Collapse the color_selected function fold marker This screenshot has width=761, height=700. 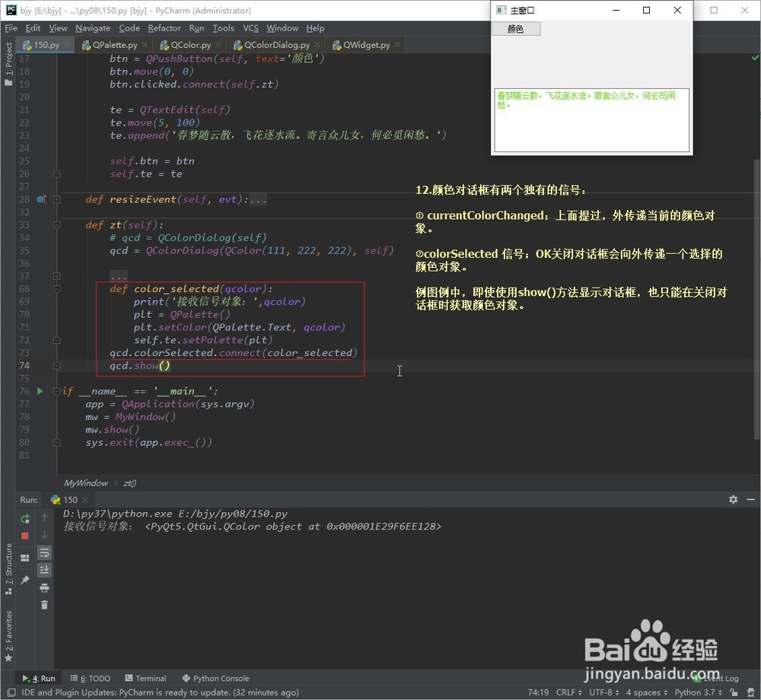pyautogui.click(x=57, y=289)
